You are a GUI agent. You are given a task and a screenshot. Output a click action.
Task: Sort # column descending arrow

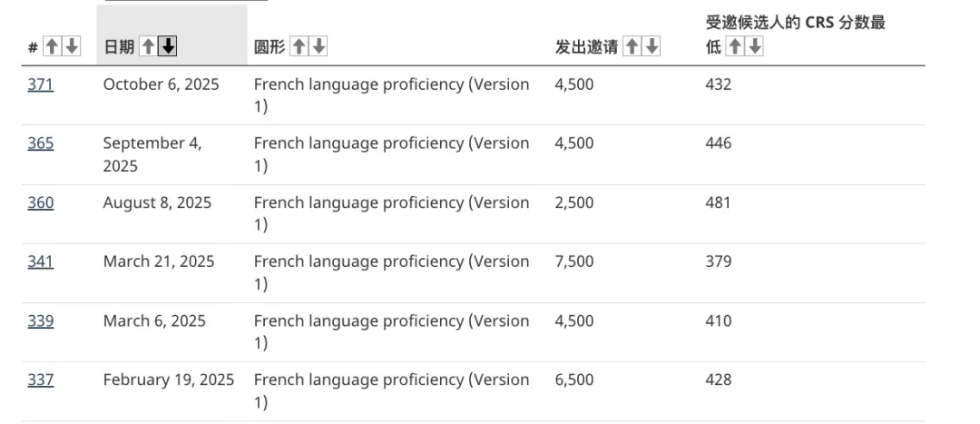(72, 47)
